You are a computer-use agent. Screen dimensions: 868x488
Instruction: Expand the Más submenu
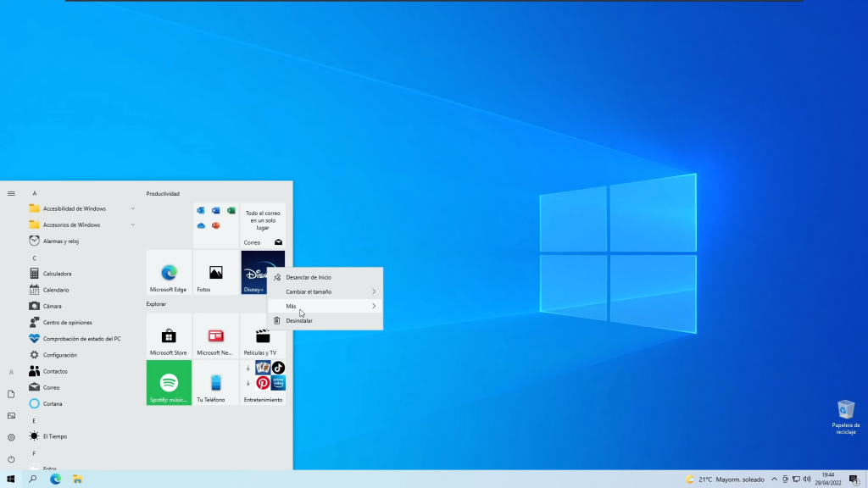point(325,306)
